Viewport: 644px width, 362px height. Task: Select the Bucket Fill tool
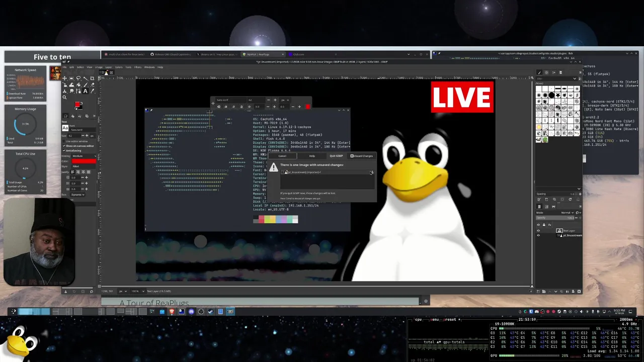(78, 84)
